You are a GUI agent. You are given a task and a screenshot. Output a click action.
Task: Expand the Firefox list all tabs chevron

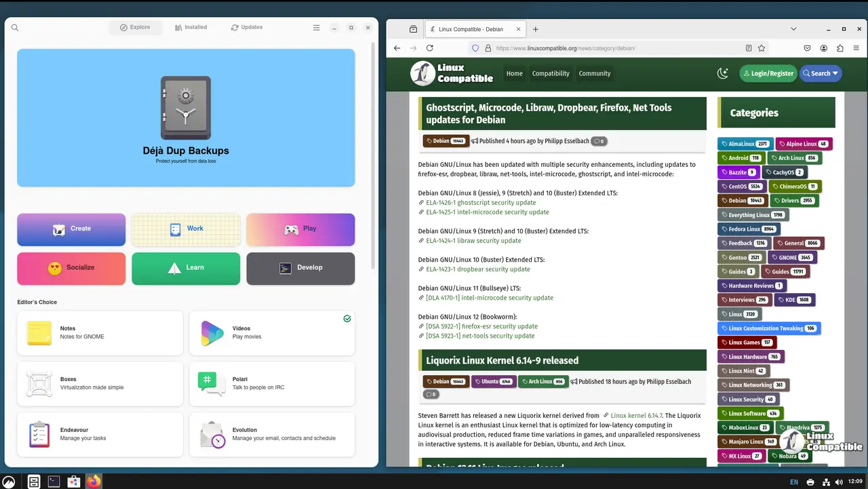click(793, 29)
